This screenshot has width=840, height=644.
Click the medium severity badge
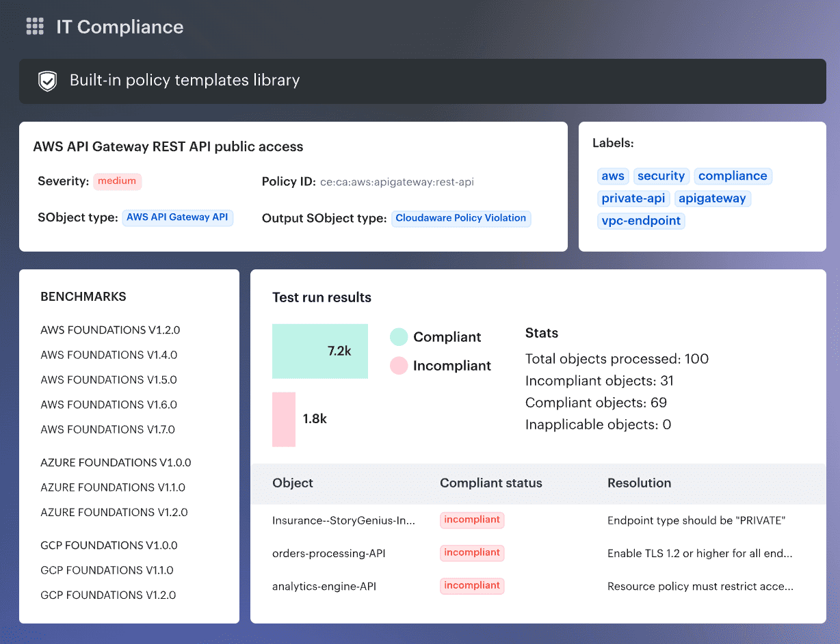pyautogui.click(x=118, y=180)
